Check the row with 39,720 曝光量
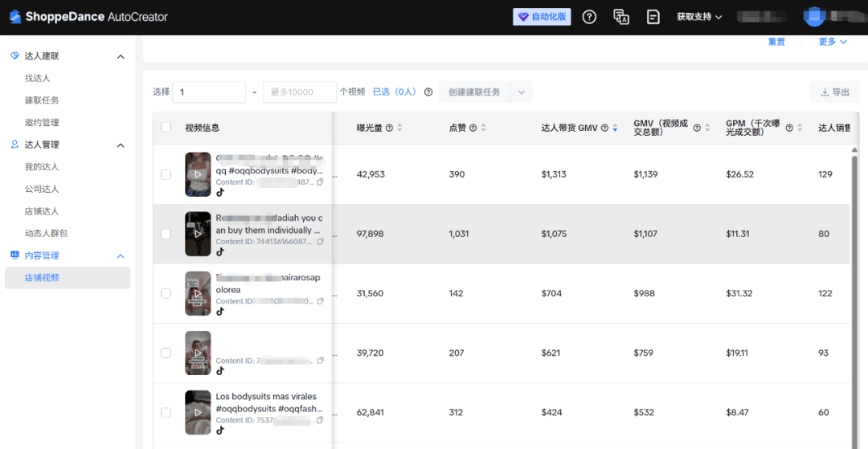Image resolution: width=868 pixels, height=449 pixels. click(x=166, y=353)
